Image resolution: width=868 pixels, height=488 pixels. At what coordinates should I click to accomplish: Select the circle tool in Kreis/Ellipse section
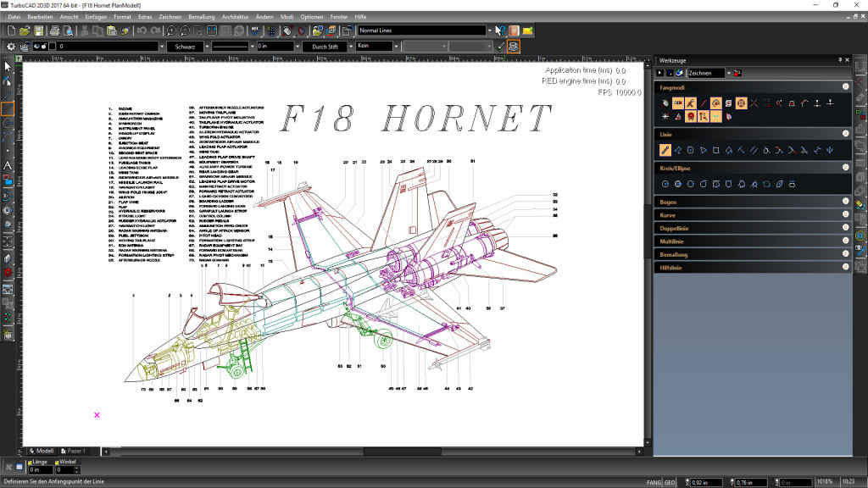tap(665, 185)
